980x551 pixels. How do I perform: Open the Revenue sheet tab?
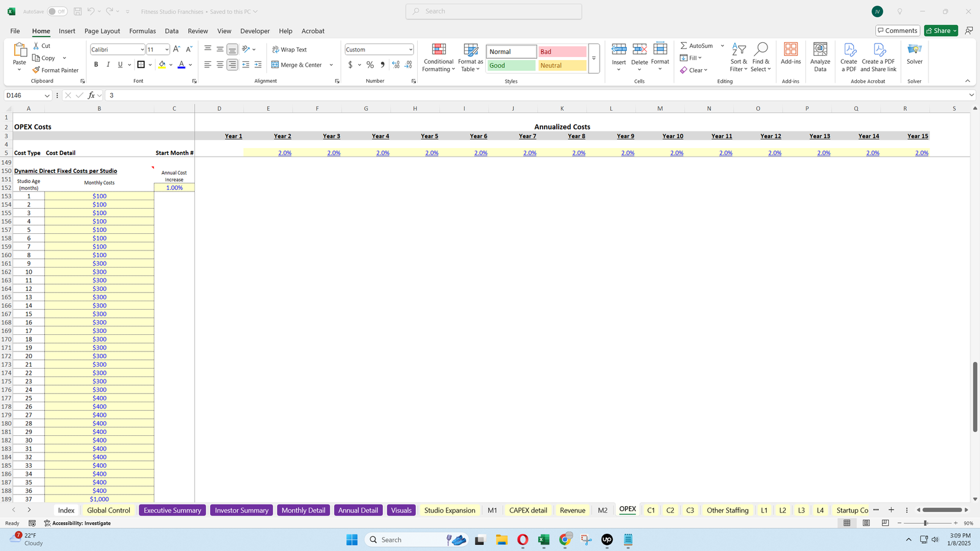572,510
